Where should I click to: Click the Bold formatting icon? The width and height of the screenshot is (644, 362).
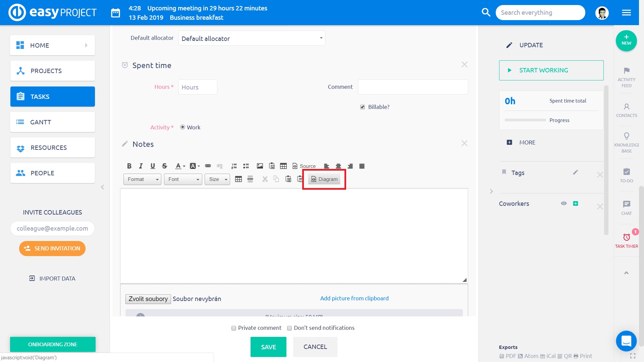(129, 166)
